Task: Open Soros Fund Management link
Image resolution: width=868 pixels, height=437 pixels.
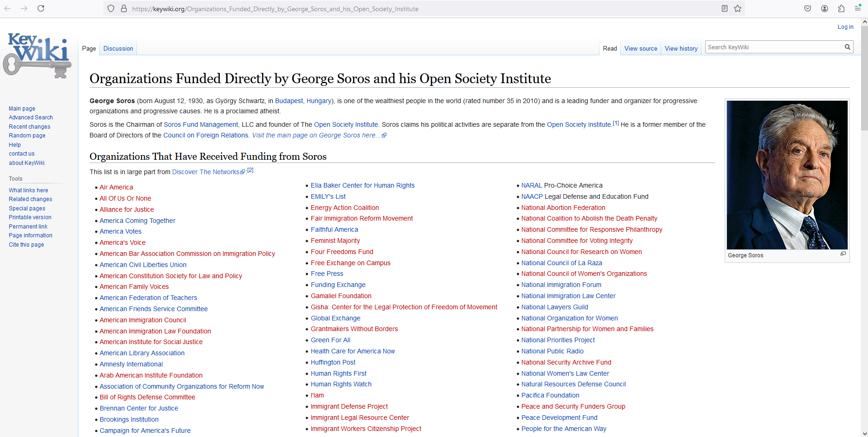Action: [x=201, y=124]
